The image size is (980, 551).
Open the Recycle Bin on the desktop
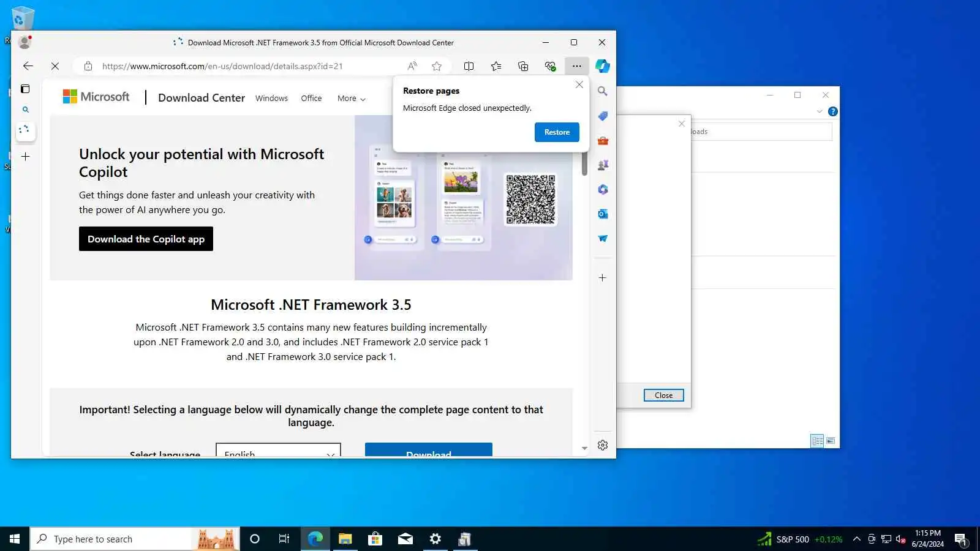pos(22,18)
